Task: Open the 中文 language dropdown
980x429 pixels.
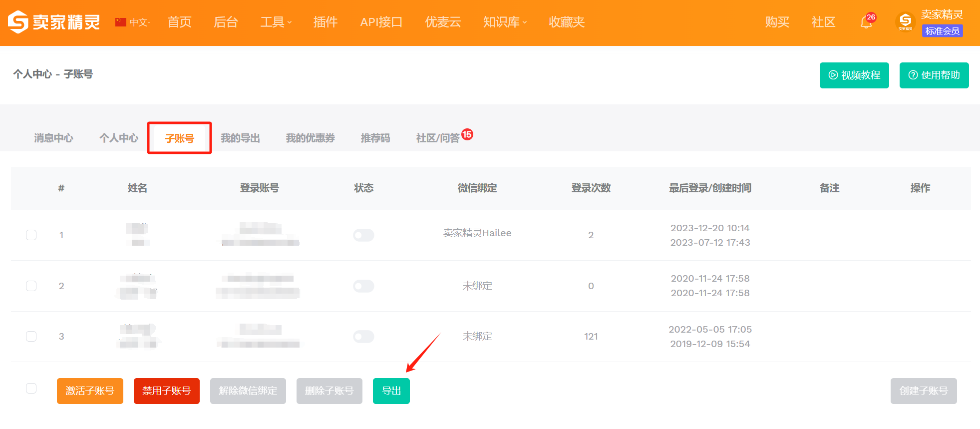Action: pos(140,22)
